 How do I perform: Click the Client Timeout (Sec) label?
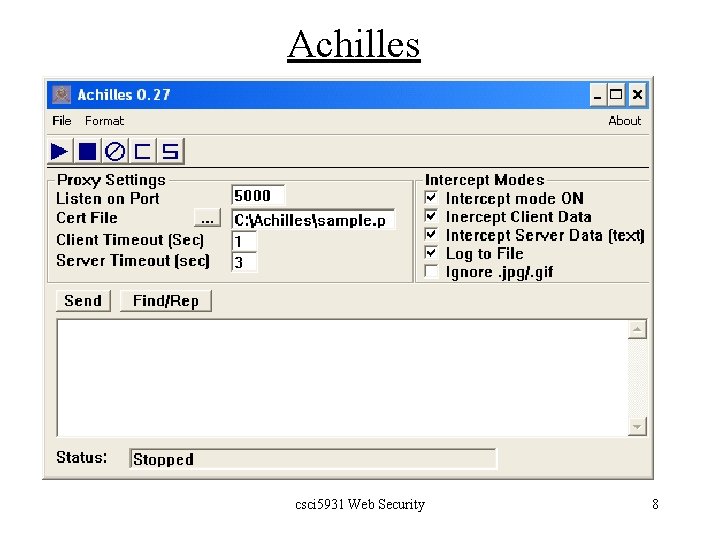[x=130, y=240]
